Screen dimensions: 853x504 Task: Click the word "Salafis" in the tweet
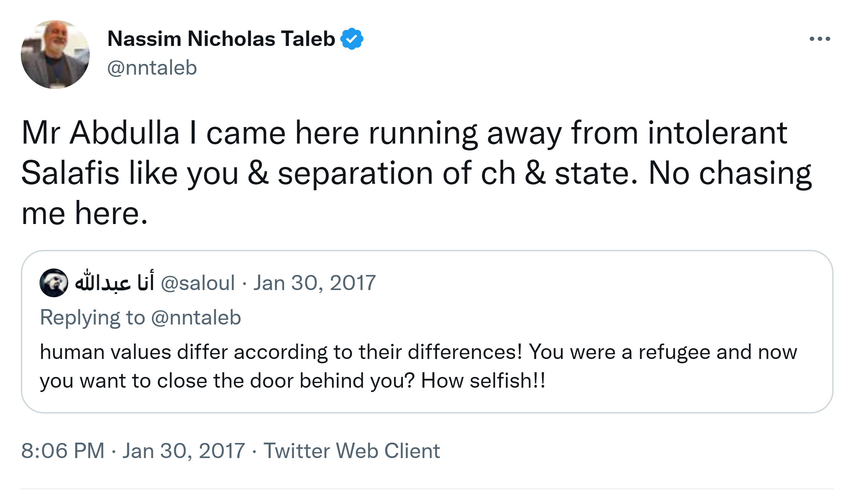point(70,173)
